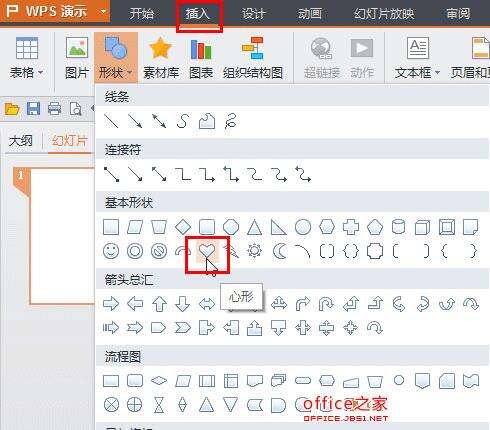
Task: Click the 超链接 hyperlink button
Action: (x=322, y=58)
